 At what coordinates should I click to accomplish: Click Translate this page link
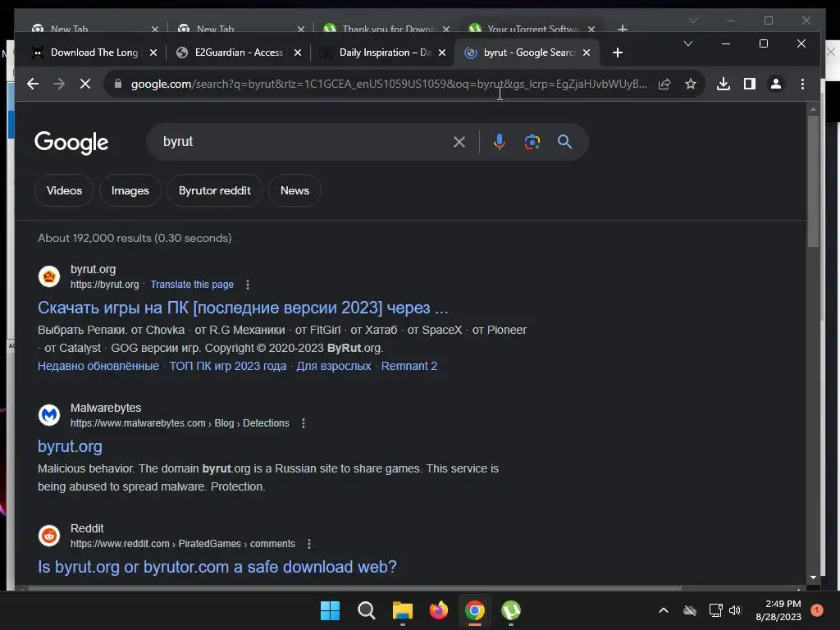(x=192, y=285)
